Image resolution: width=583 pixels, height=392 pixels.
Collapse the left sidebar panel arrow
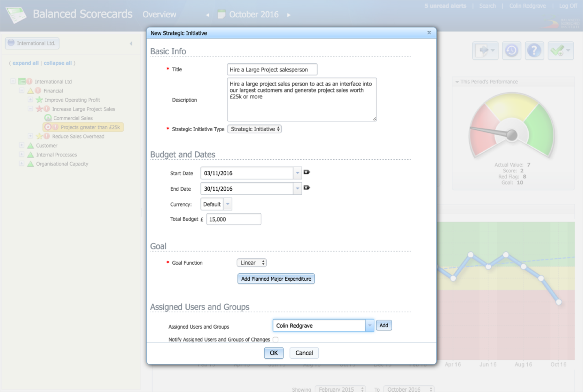[131, 43]
